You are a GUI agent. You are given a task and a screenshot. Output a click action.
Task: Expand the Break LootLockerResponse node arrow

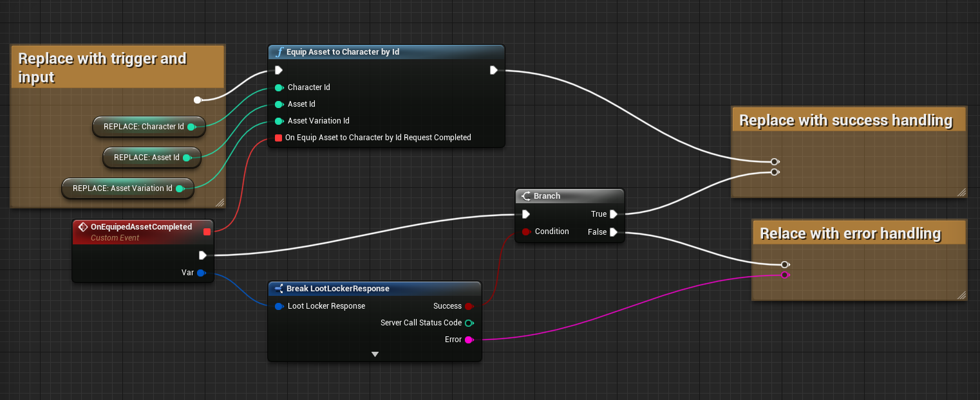[375, 354]
